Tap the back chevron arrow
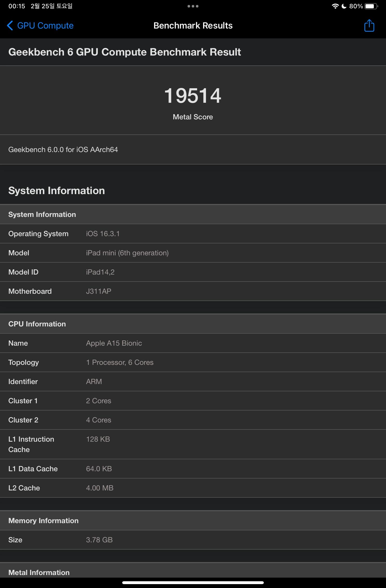Viewport: 386px width, 588px height. coord(10,25)
